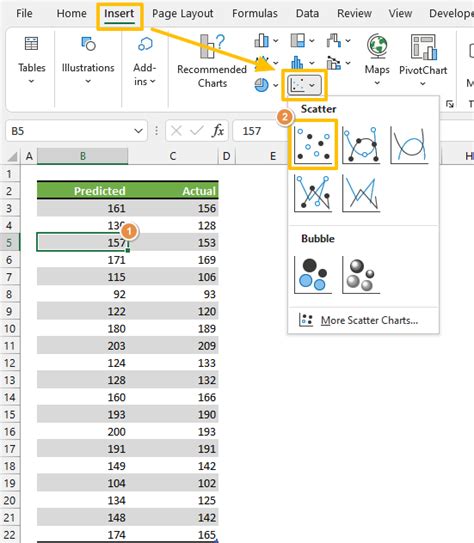Select cell with predicted value 161

pos(82,208)
